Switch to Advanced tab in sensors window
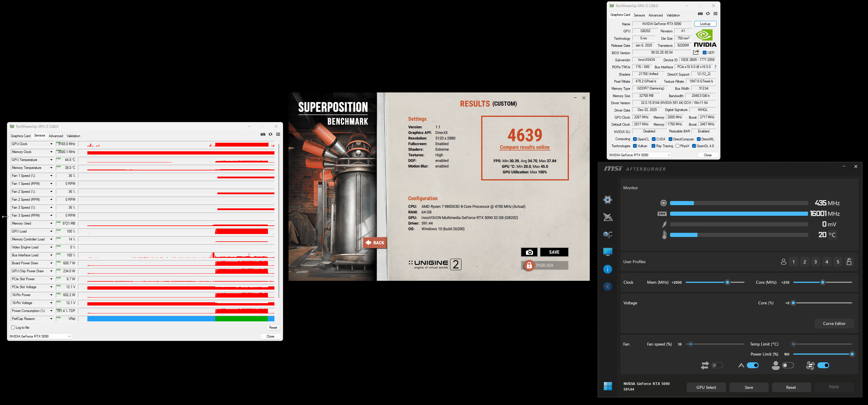Screen dimensions: 868x405 click(x=56, y=136)
